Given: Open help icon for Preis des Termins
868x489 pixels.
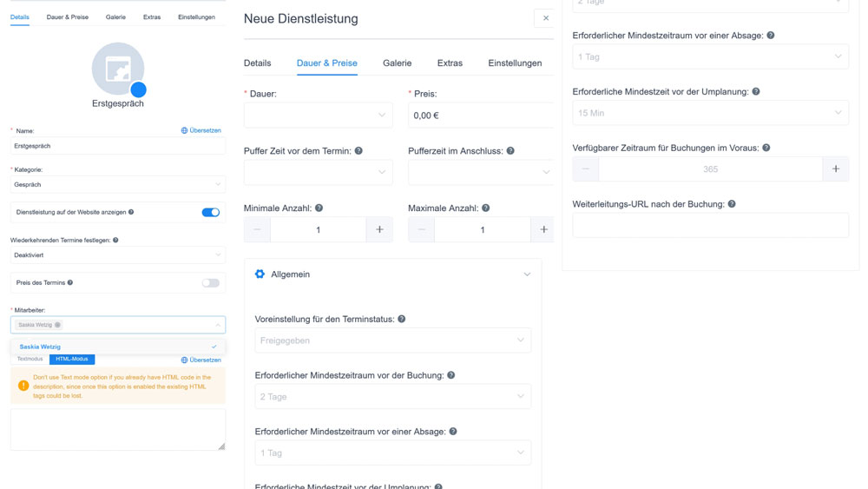Looking at the screenshot, I should pyautogui.click(x=70, y=283).
